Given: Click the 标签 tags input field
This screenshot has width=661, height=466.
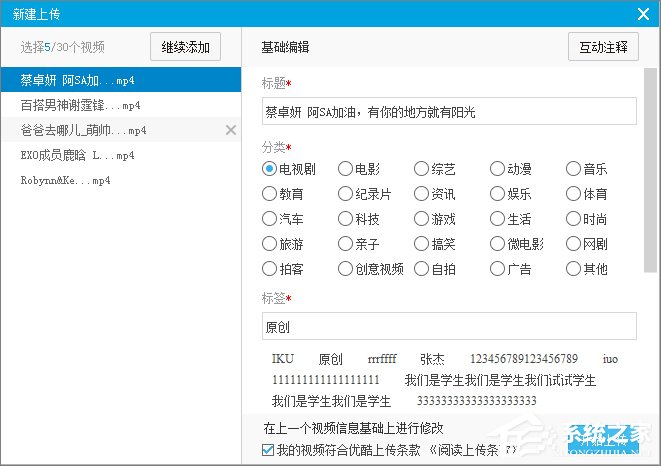Looking at the screenshot, I should pyautogui.click(x=449, y=326).
